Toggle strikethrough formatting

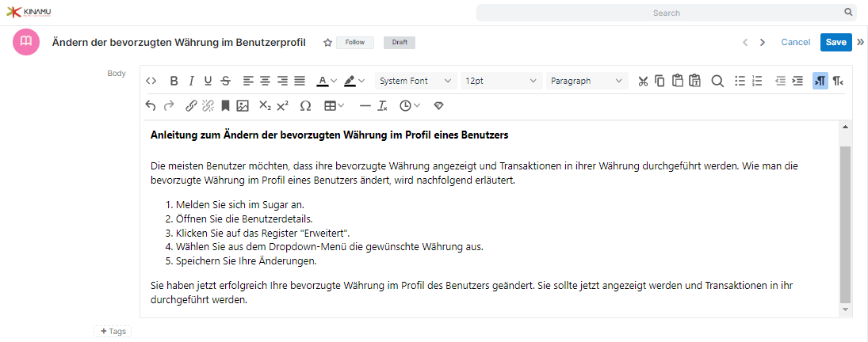(x=225, y=81)
